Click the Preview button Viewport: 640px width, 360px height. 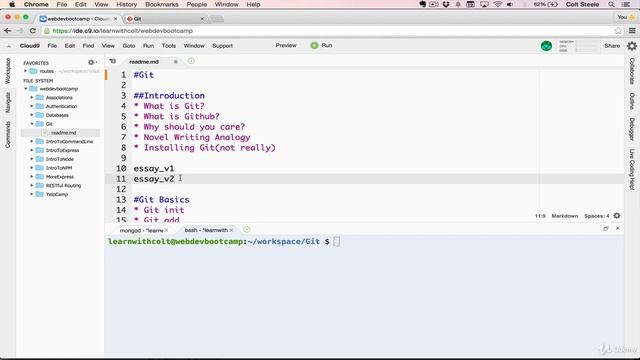point(286,45)
